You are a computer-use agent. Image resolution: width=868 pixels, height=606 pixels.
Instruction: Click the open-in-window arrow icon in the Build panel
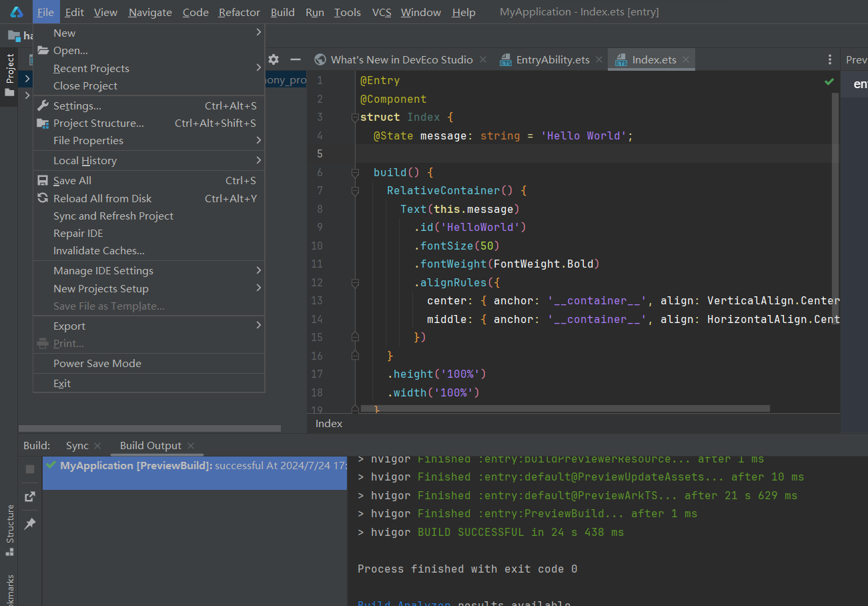[30, 497]
